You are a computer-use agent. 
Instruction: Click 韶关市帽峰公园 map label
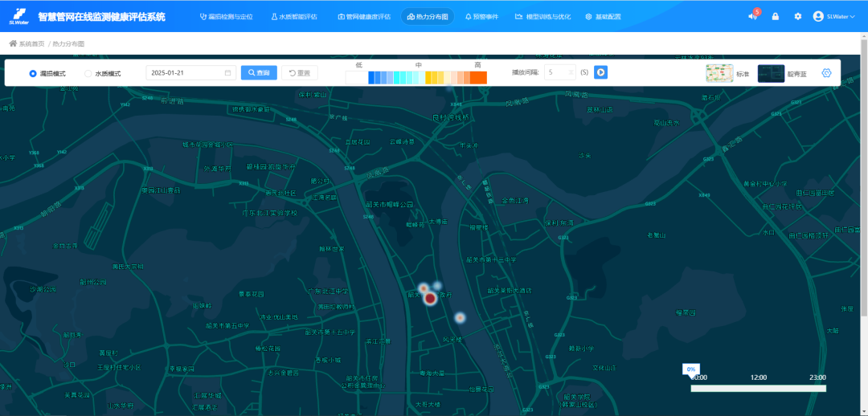(x=390, y=204)
